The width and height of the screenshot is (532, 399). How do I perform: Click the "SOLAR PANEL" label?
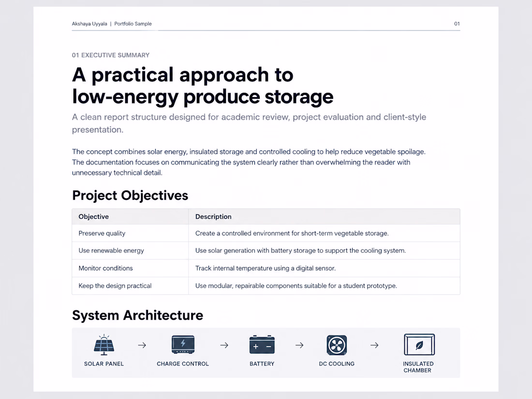click(104, 364)
